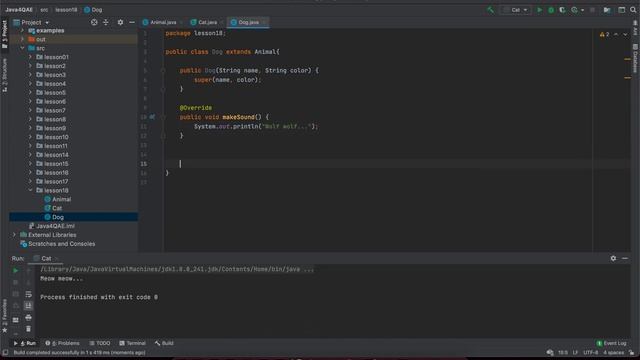Click the lesson18 breadcrumb
The image size is (640, 360).
[66, 10]
